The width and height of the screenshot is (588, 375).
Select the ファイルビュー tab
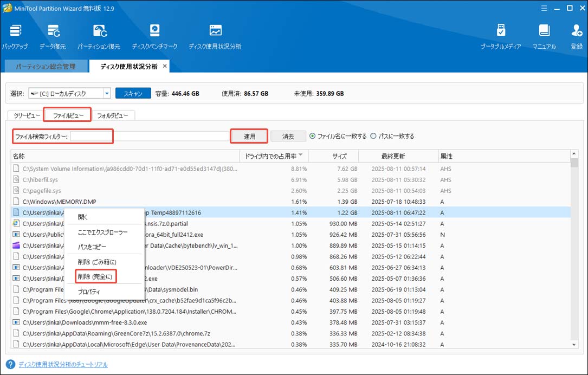point(68,115)
